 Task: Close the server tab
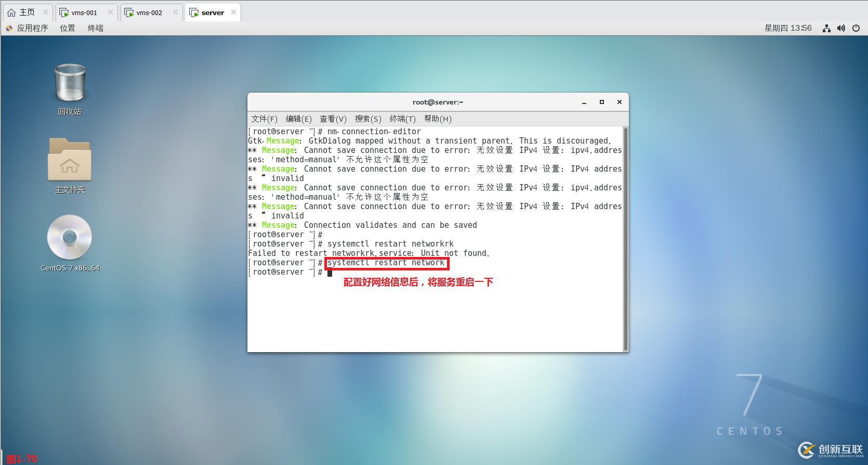[x=233, y=12]
